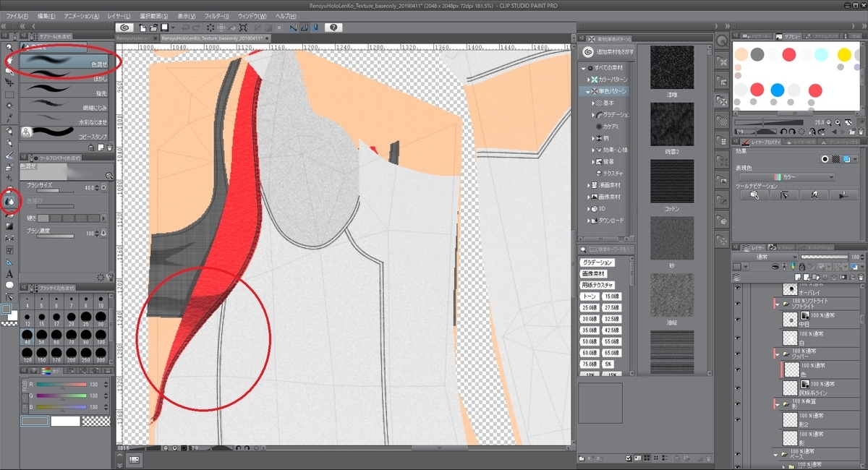Click the first tool navigation button (magnifier object)

(754, 195)
